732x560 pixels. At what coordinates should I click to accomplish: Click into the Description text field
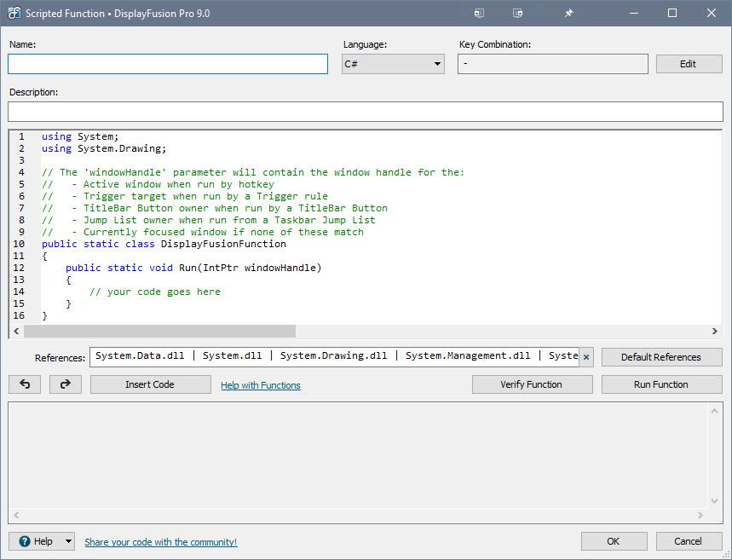click(365, 112)
